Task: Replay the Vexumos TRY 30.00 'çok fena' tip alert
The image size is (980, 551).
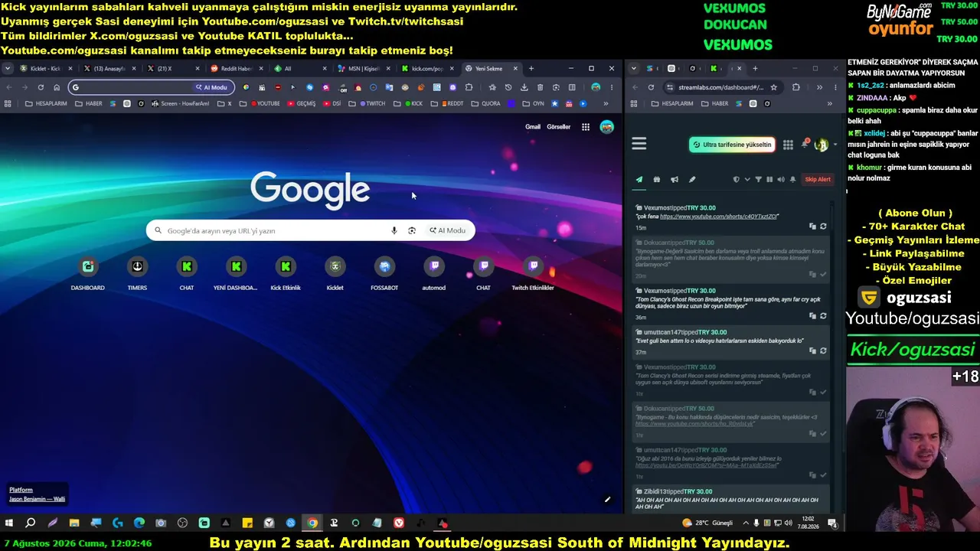Action: (823, 227)
